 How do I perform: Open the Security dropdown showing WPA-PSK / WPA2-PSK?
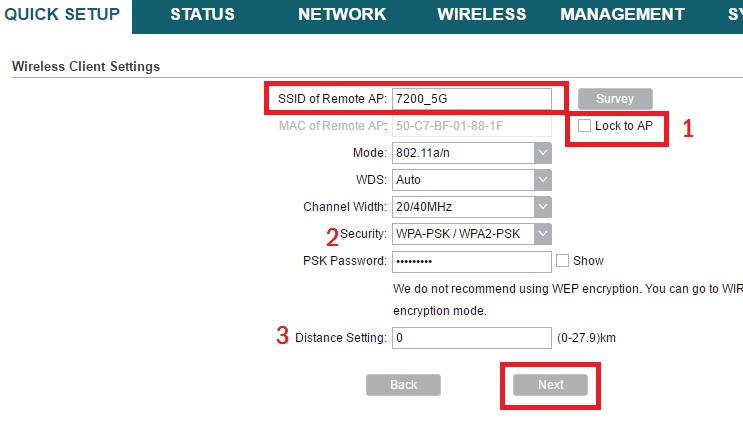tap(471, 234)
